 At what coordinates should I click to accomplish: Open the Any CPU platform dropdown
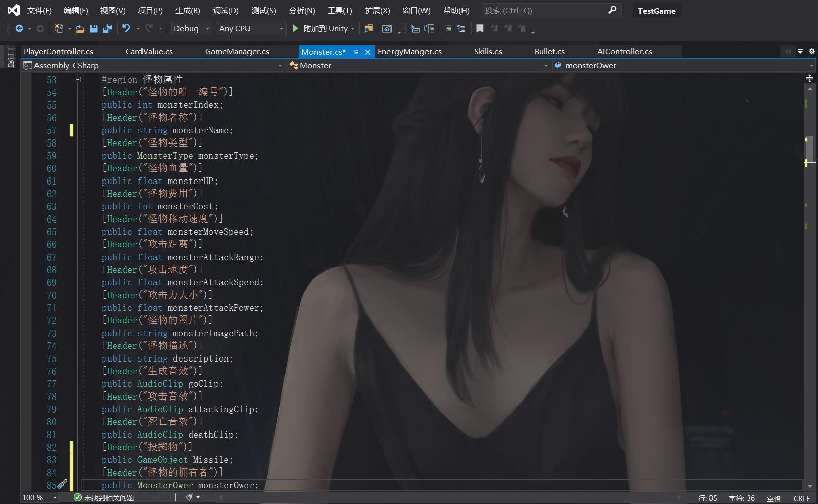[252, 29]
